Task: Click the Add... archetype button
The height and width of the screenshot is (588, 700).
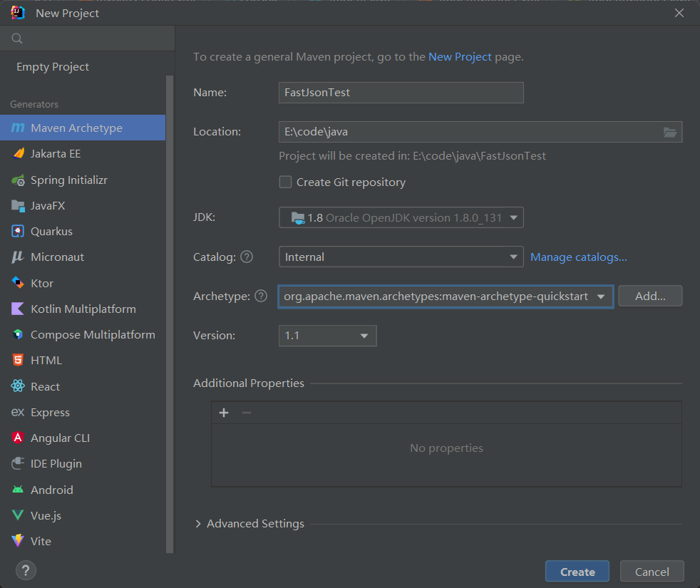Action: coord(650,296)
